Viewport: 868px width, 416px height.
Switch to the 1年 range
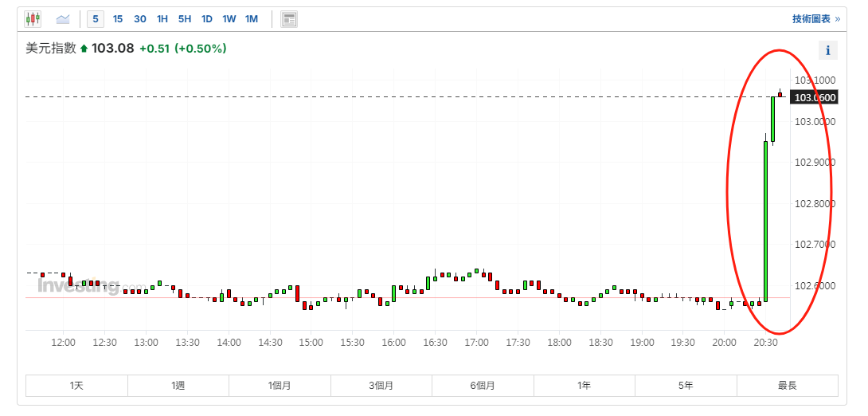[584, 386]
